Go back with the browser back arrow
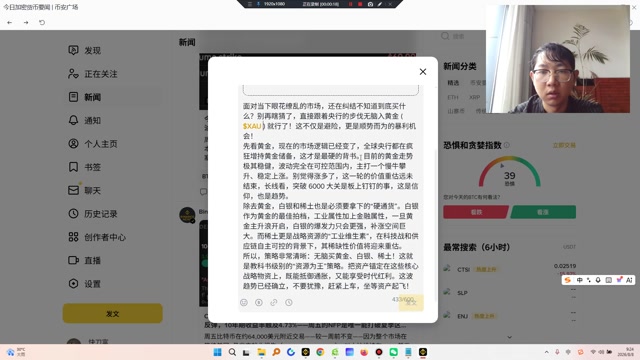The image size is (640, 360). click(x=10, y=22)
